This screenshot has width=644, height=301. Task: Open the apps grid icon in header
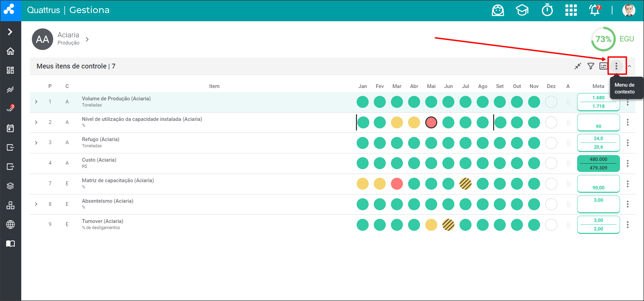click(x=571, y=10)
